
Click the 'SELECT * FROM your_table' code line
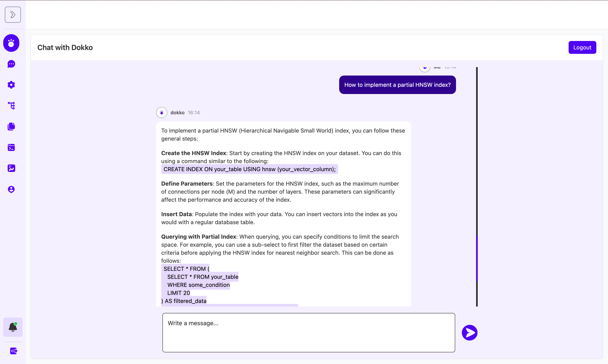[202, 277]
